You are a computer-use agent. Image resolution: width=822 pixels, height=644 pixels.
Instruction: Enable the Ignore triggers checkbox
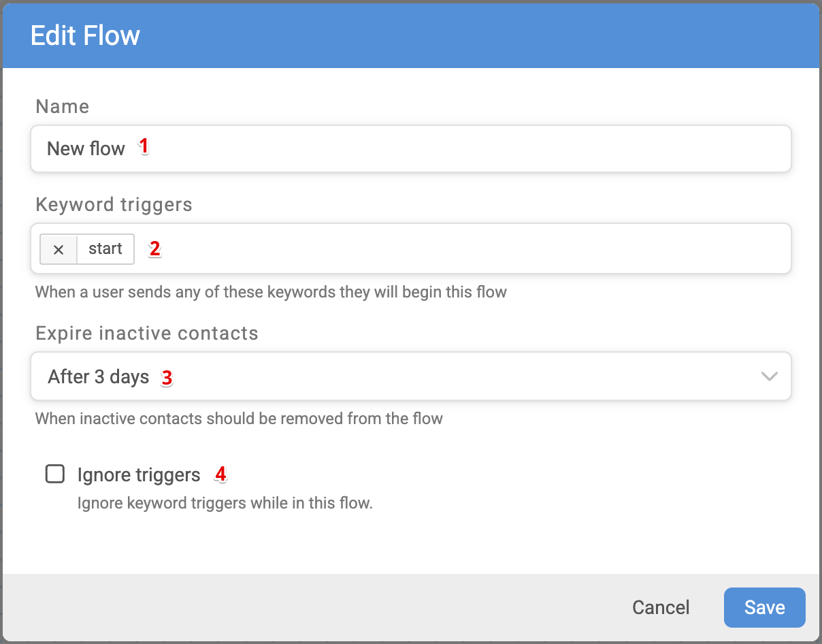click(55, 474)
